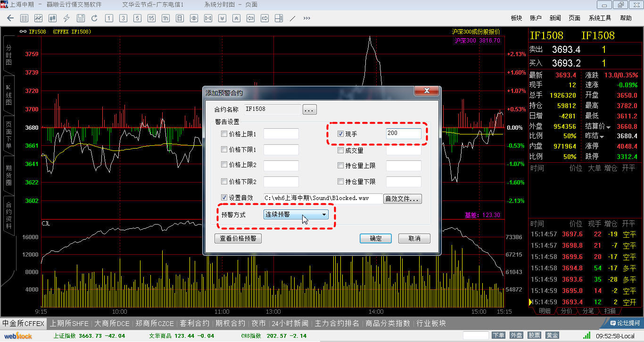Click the save floppy disk icon
644x342 pixels.
coord(81,18)
